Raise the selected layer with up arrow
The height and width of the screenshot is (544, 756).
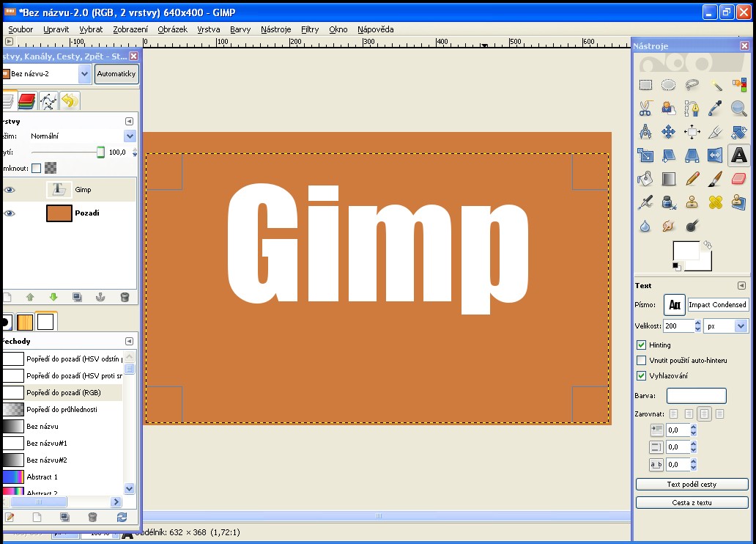[x=30, y=297]
